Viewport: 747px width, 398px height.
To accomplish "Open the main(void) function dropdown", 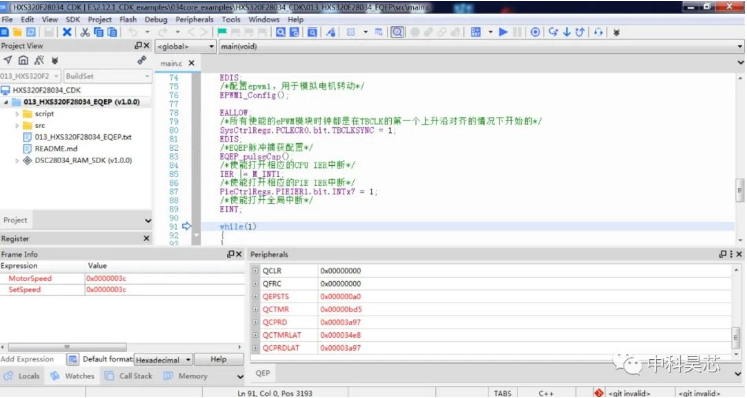I will click(x=481, y=46).
